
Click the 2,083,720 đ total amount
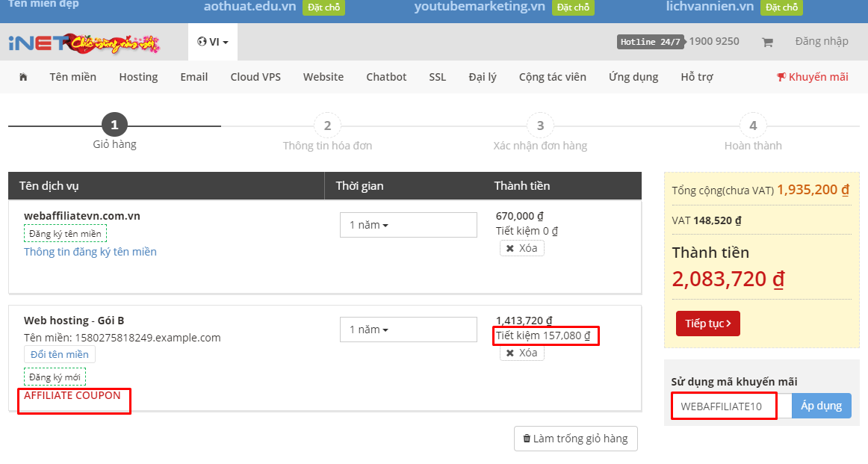click(x=728, y=279)
